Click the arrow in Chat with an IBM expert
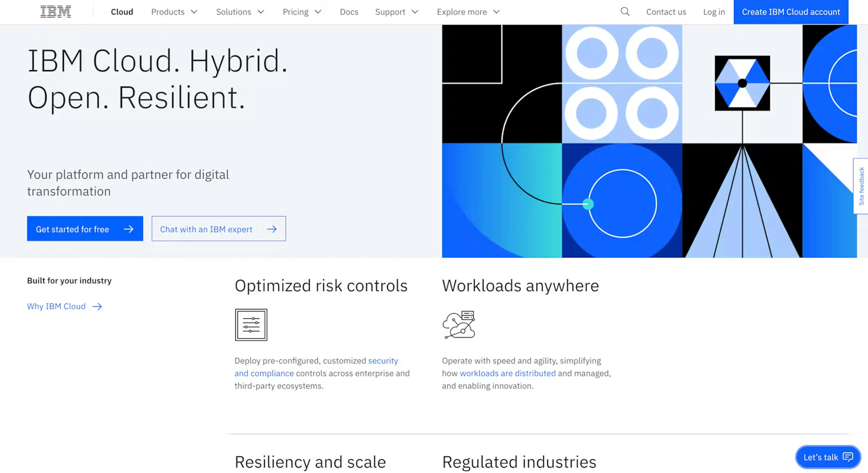Screen dimensions: 868x473 pos(271,229)
